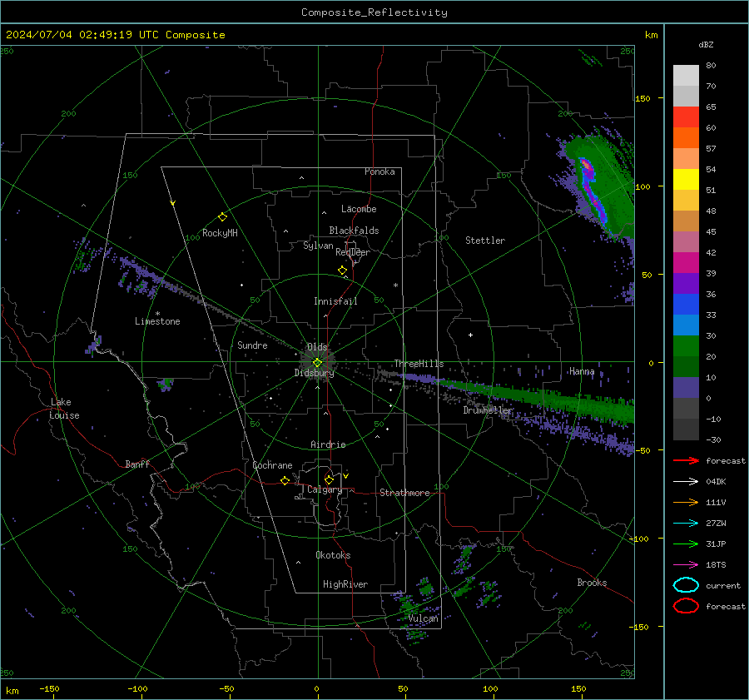
Task: Click the Ponoka city label
Action: pyautogui.click(x=379, y=171)
